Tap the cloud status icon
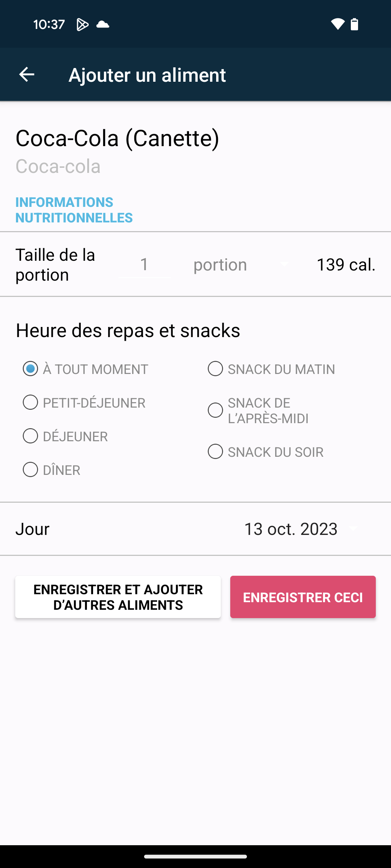The width and height of the screenshot is (391, 868). [103, 25]
